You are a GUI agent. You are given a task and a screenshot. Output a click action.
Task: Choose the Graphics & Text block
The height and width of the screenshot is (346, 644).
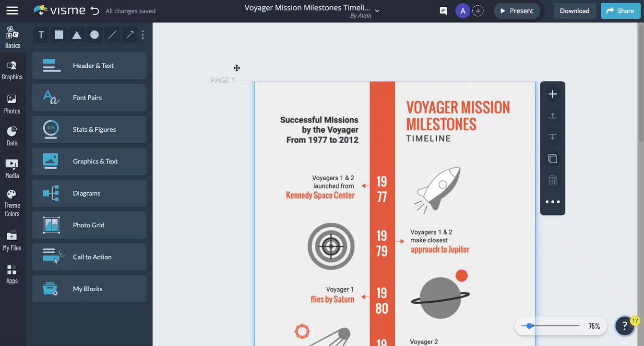pyautogui.click(x=89, y=161)
